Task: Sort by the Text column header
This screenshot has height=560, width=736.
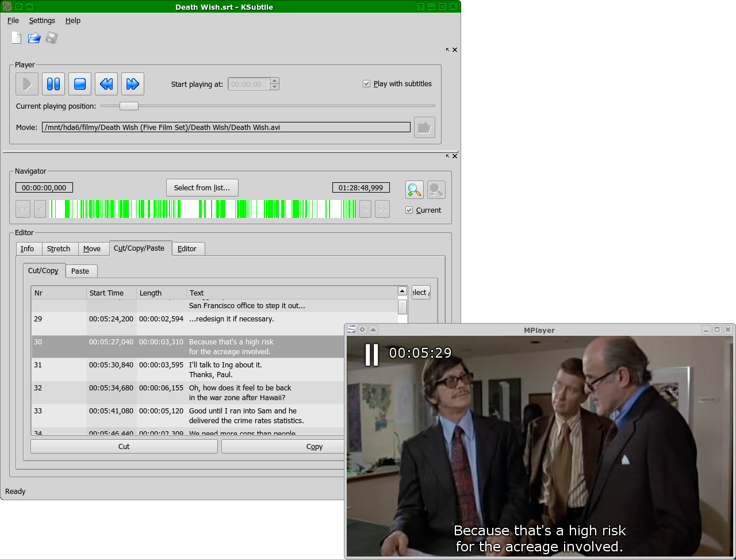Action: click(292, 293)
